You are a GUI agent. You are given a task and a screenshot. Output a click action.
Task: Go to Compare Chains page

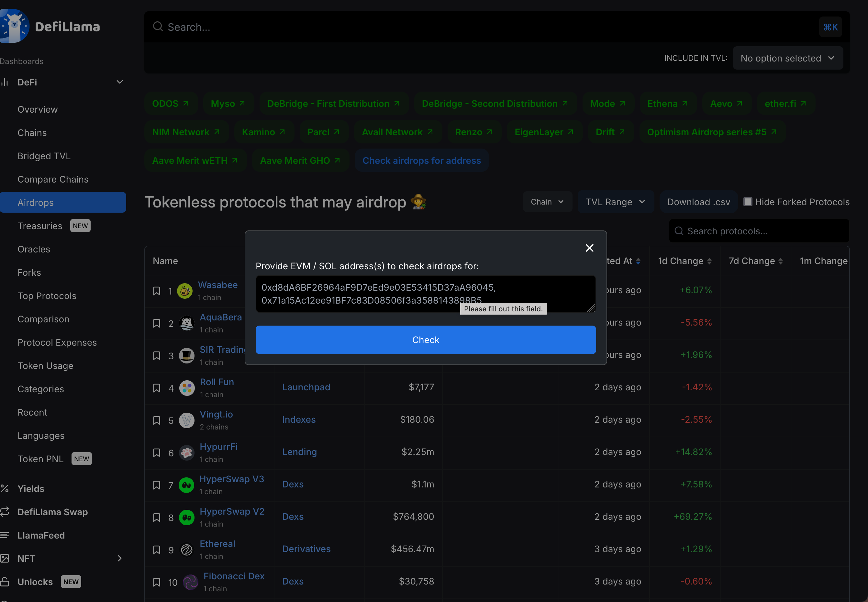(53, 180)
